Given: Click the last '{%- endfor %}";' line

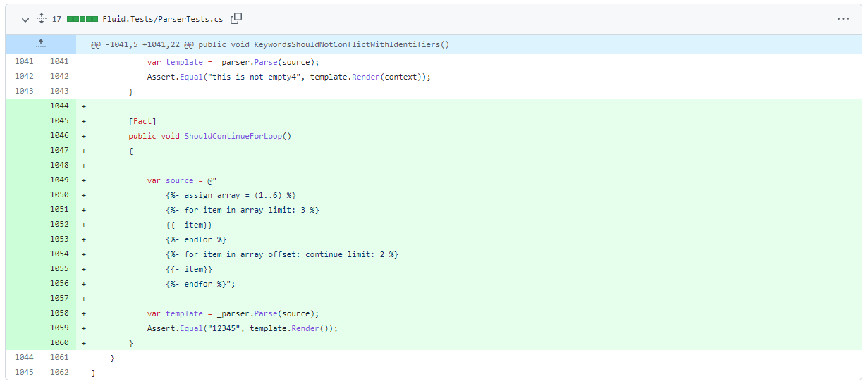Looking at the screenshot, I should pyautogui.click(x=200, y=284).
